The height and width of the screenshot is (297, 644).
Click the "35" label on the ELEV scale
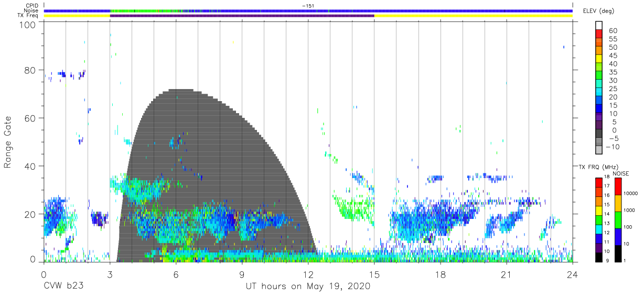613,72
